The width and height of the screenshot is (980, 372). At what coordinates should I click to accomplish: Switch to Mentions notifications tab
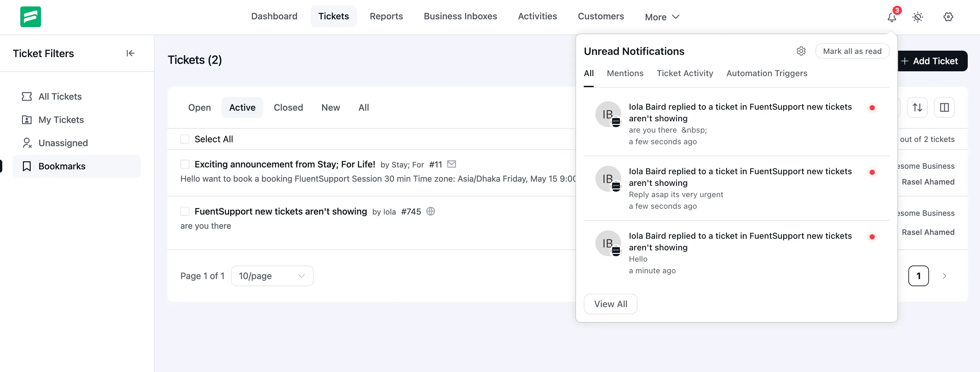tap(625, 74)
